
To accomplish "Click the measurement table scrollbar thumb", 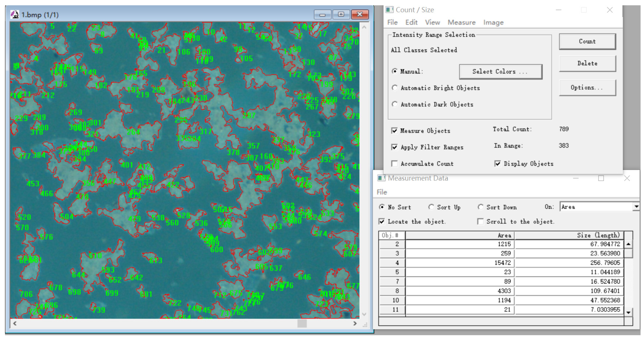I will (x=628, y=253).
